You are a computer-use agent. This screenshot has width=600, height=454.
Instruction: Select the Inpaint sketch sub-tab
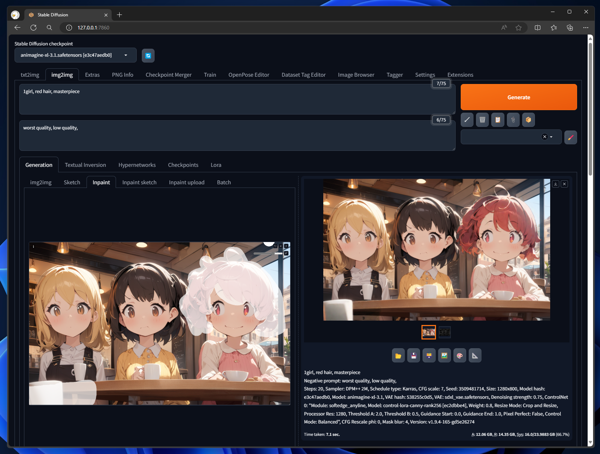[x=139, y=182]
